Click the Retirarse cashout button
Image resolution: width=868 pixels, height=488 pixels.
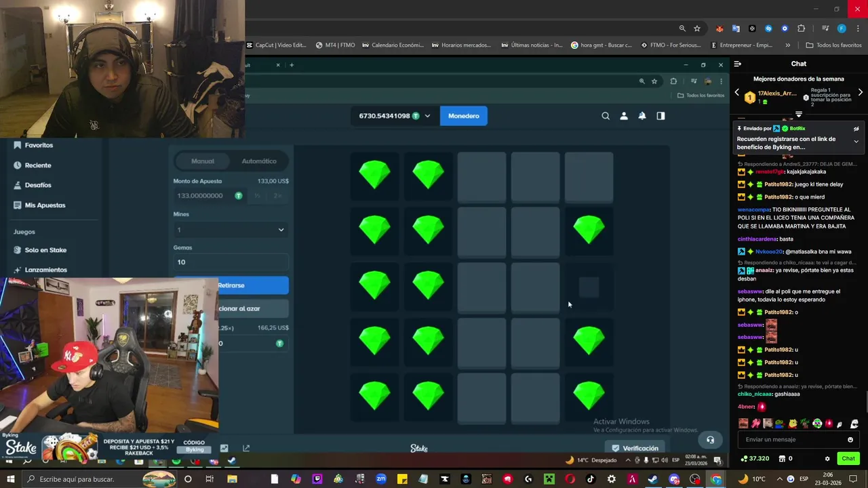[231, 285]
